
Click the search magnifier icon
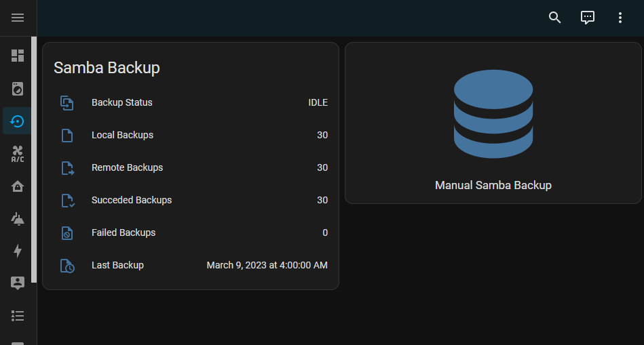pos(555,18)
